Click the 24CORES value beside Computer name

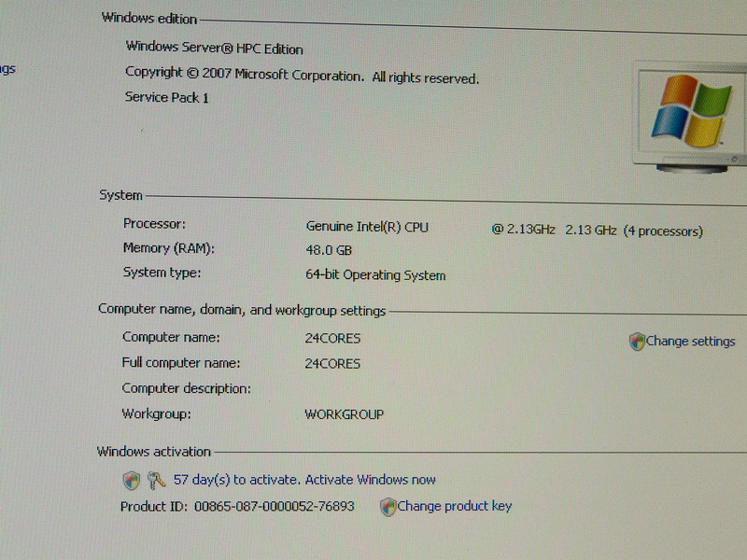click(332, 338)
